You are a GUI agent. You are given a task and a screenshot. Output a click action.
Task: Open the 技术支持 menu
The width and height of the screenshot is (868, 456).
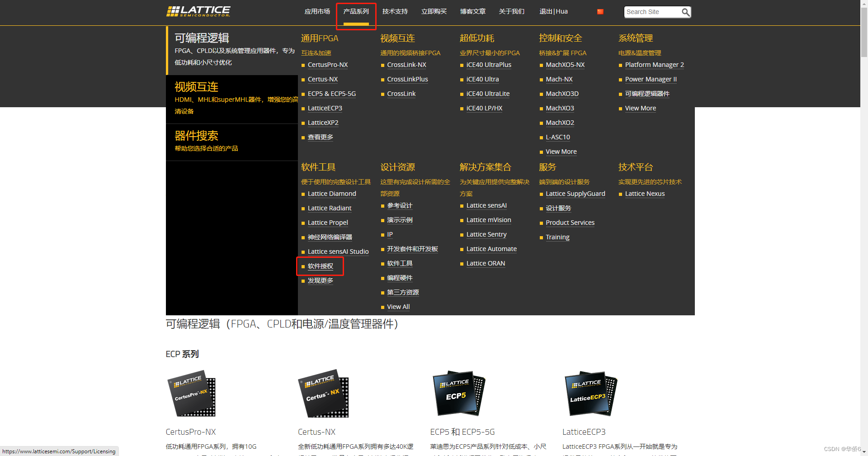395,12
